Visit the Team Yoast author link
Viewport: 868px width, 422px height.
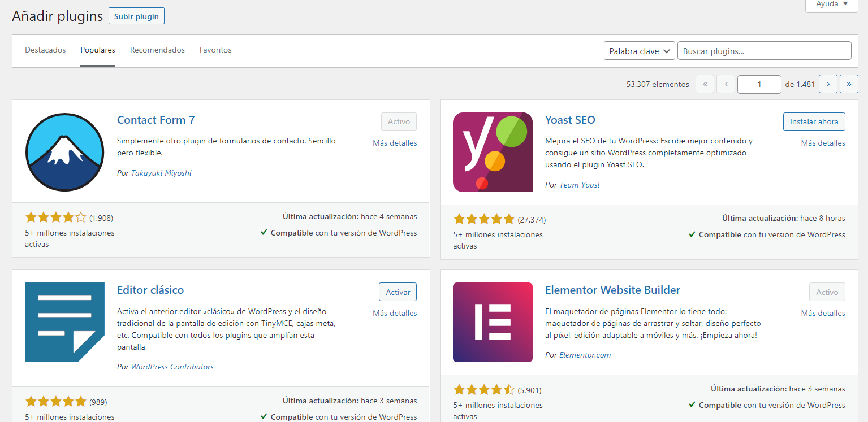click(578, 184)
